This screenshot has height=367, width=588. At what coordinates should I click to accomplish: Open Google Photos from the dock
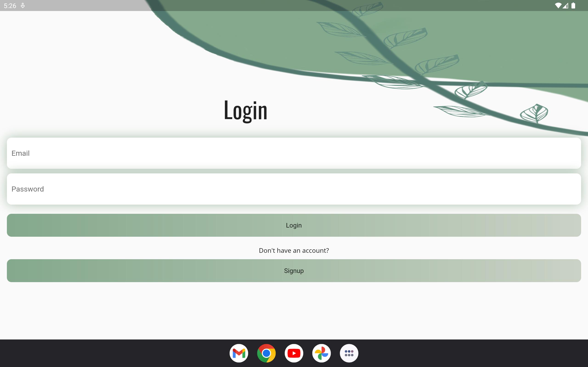point(322,353)
